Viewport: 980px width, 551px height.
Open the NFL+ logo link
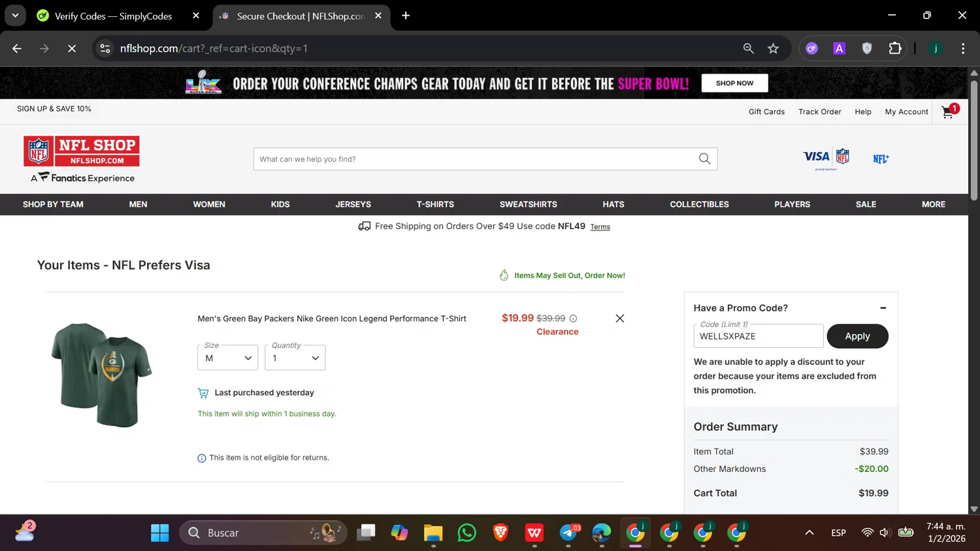pos(881,159)
